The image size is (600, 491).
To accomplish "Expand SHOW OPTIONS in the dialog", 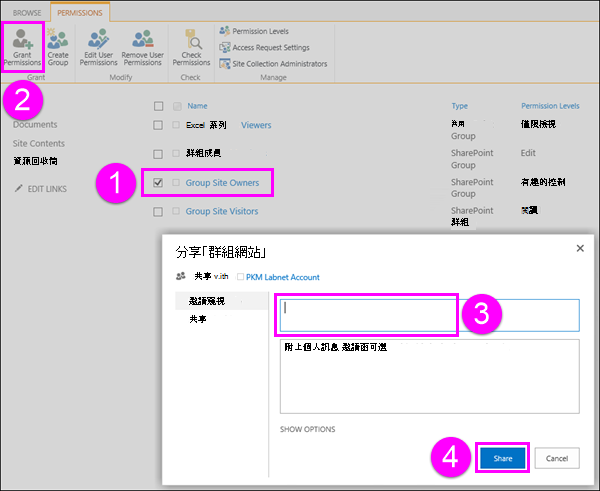I will pyautogui.click(x=308, y=429).
